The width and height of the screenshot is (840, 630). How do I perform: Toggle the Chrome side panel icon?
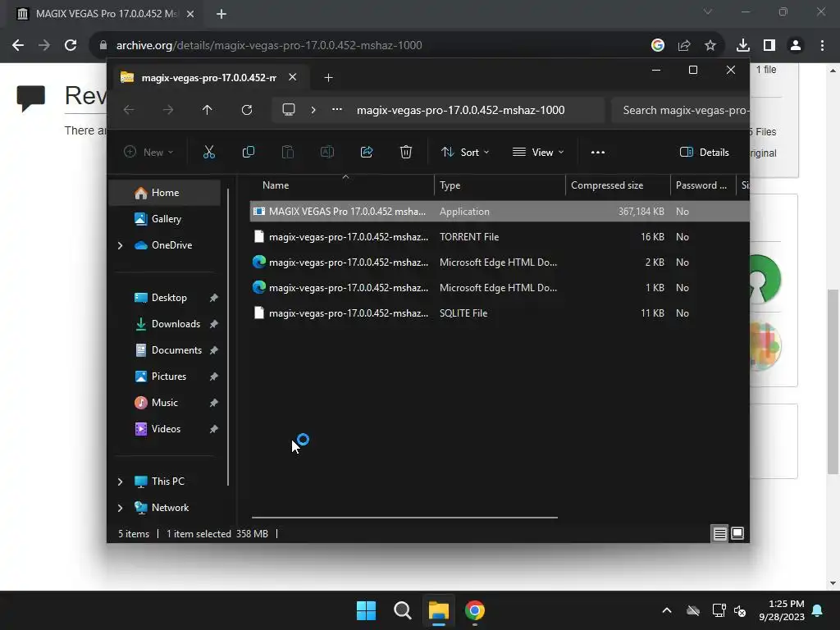769,45
